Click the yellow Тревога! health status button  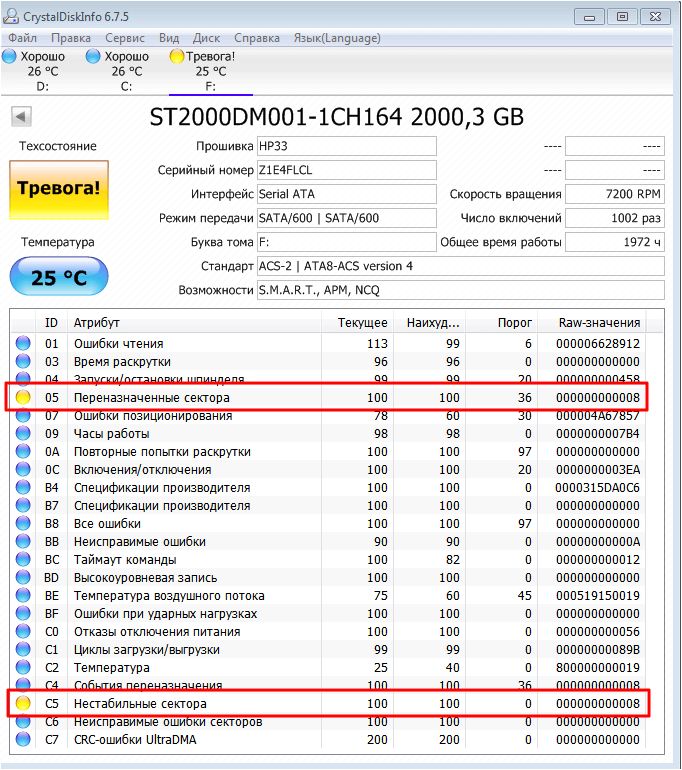58,190
